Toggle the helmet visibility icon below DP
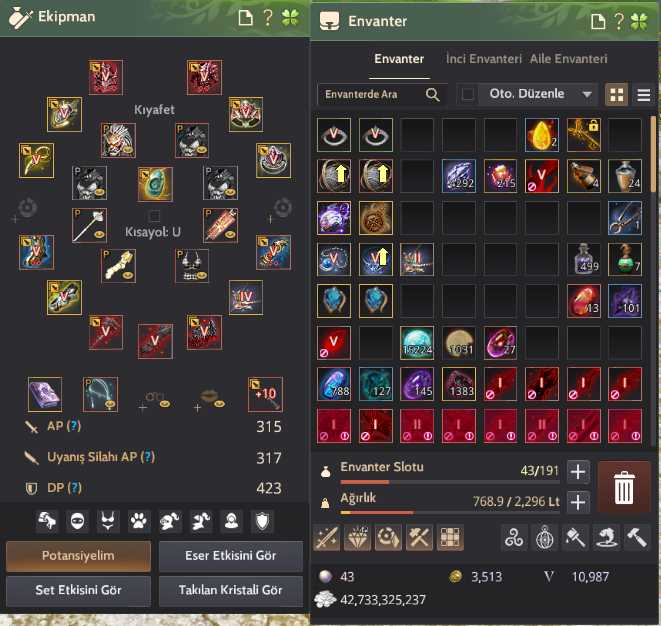The width and height of the screenshot is (661, 626). (x=169, y=521)
